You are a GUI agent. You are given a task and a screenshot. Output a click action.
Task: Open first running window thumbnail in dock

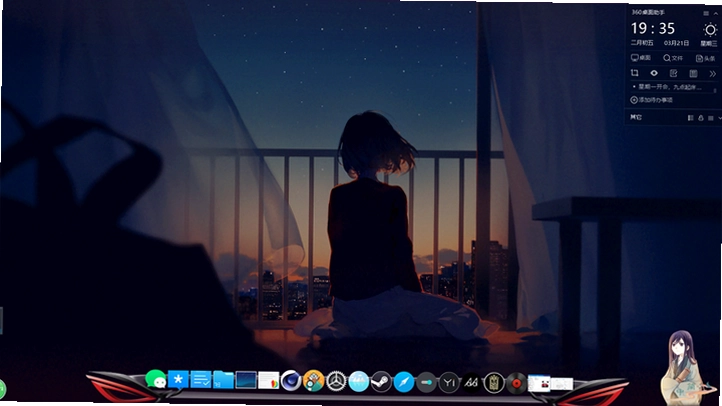click(x=539, y=383)
